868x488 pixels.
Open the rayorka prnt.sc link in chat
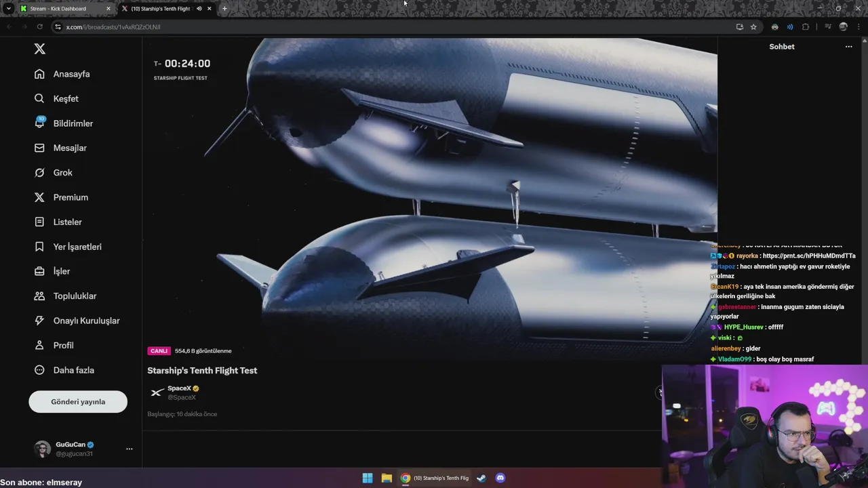[809, 256]
